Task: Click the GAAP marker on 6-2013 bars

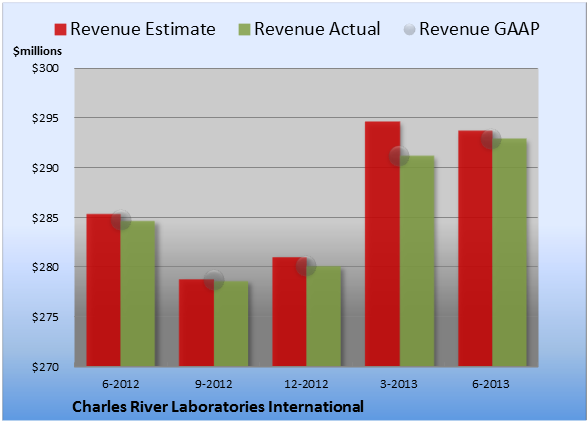Action: pos(491,139)
